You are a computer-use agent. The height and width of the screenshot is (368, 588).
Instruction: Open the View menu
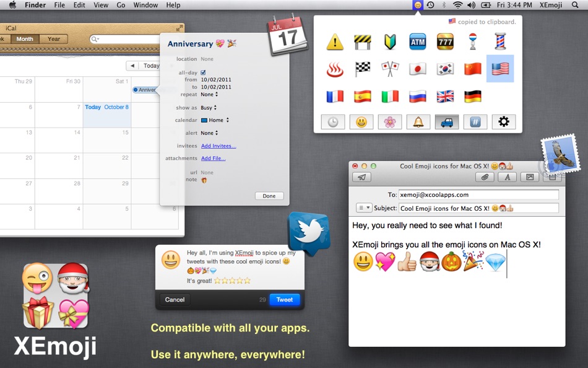101,5
